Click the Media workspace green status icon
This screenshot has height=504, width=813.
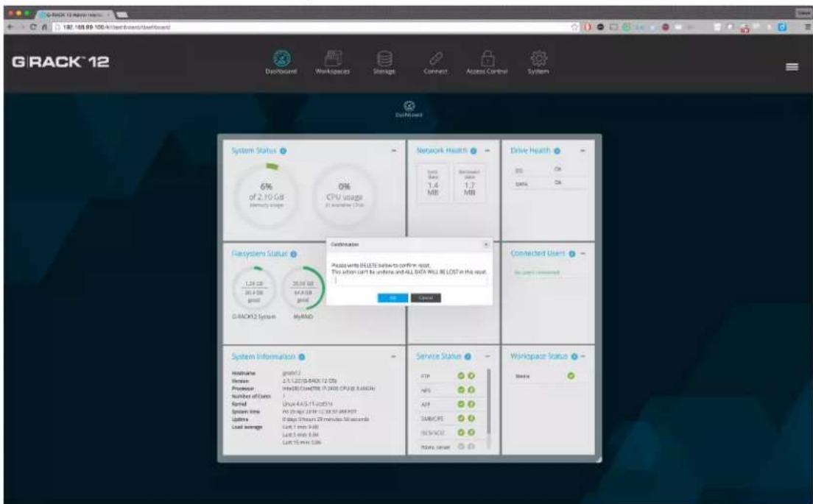tap(571, 376)
